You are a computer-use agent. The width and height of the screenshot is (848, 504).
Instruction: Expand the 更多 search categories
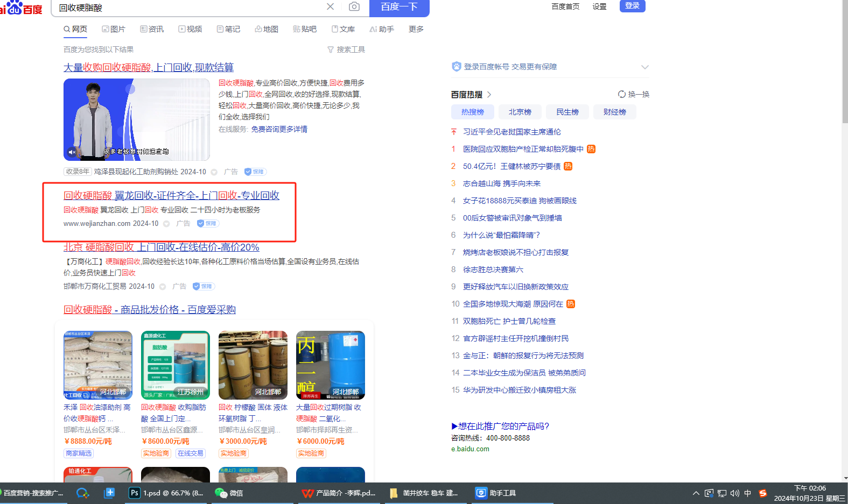tap(416, 29)
